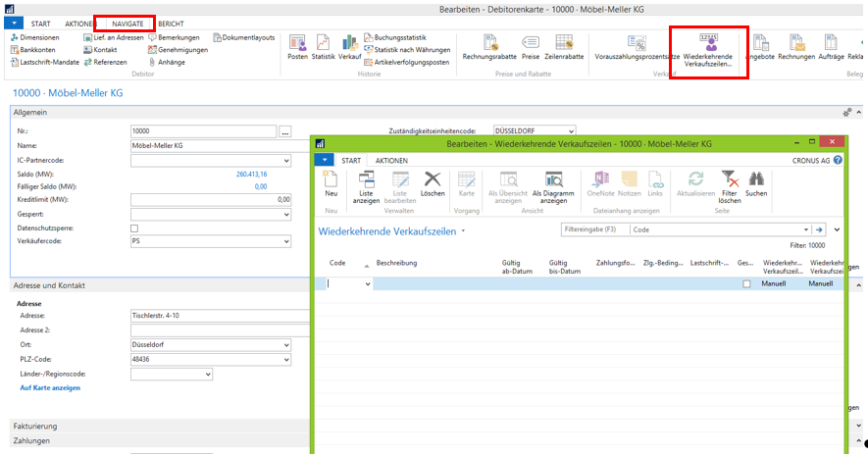
Task: Open the blue application menu of the main window
Action: pos(14,24)
